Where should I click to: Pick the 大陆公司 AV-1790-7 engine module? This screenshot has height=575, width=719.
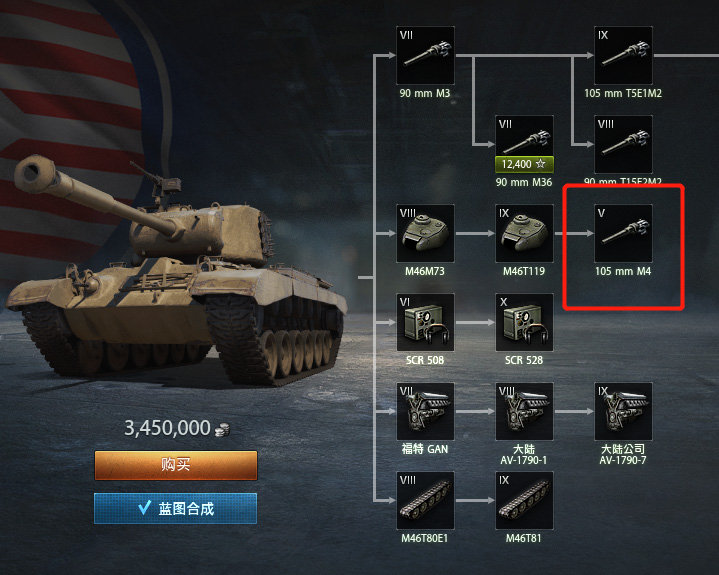[623, 411]
